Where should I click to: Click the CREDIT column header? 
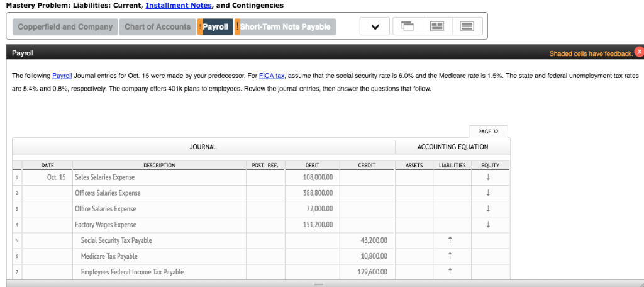tap(367, 166)
